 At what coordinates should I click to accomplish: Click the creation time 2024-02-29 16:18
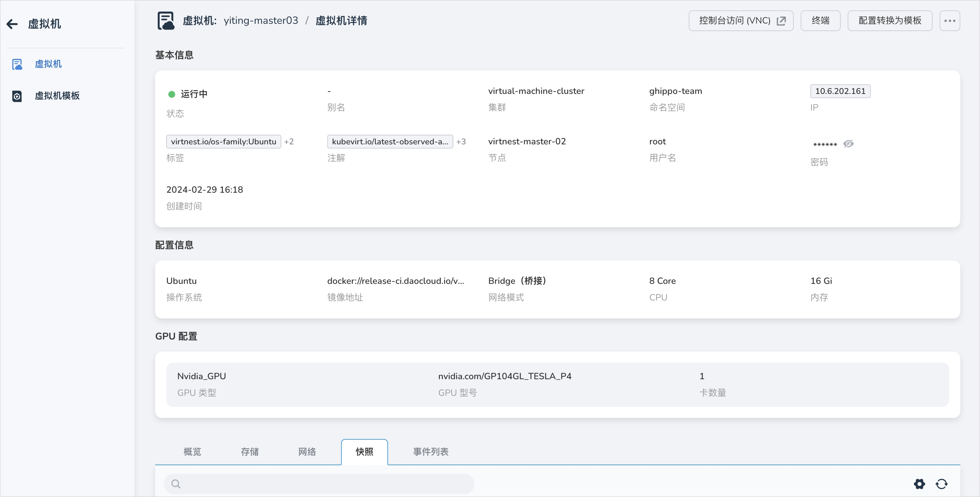tap(204, 190)
